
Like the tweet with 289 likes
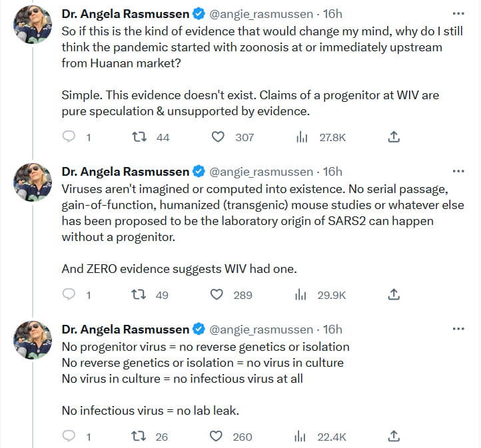218,294
